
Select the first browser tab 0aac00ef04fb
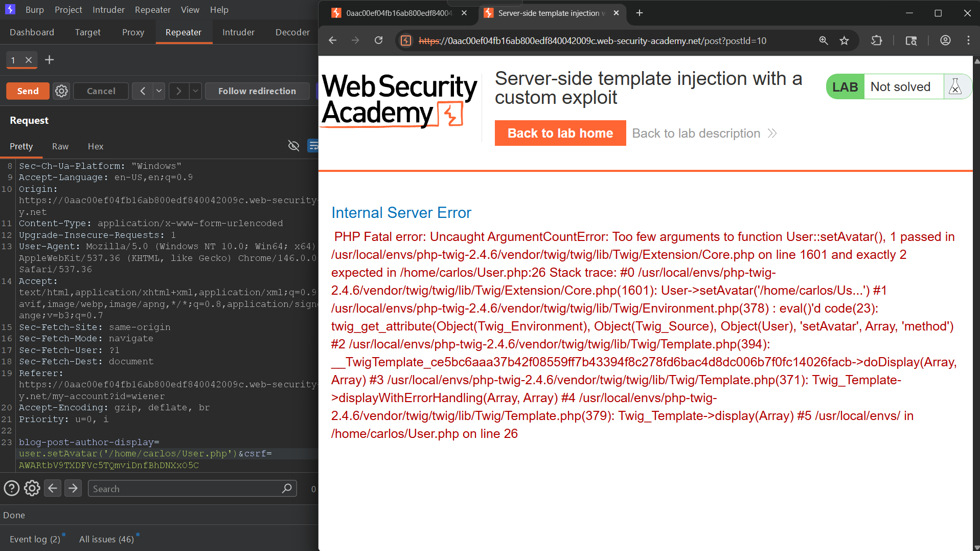pos(399,13)
